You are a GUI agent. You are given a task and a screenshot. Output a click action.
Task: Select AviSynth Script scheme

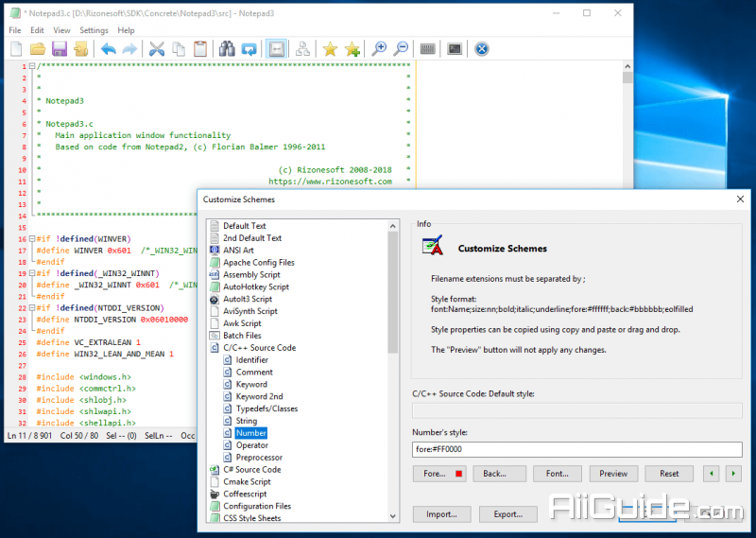250,311
